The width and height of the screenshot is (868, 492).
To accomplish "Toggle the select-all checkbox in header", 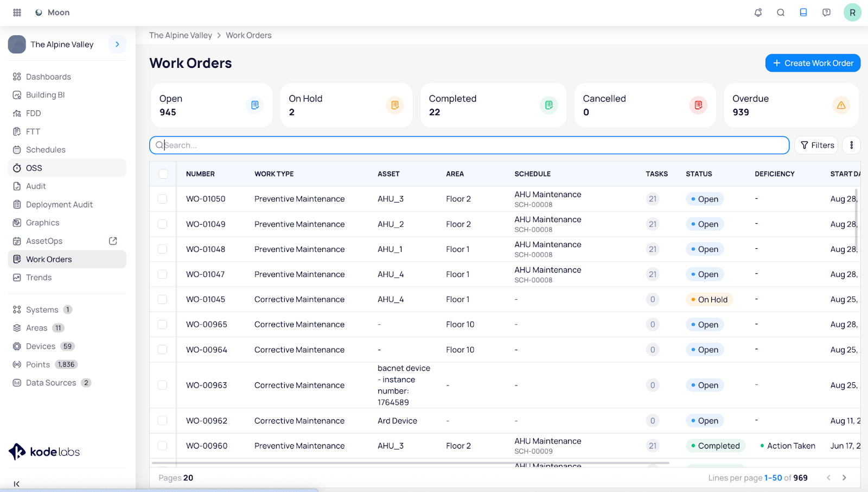I will click(163, 174).
